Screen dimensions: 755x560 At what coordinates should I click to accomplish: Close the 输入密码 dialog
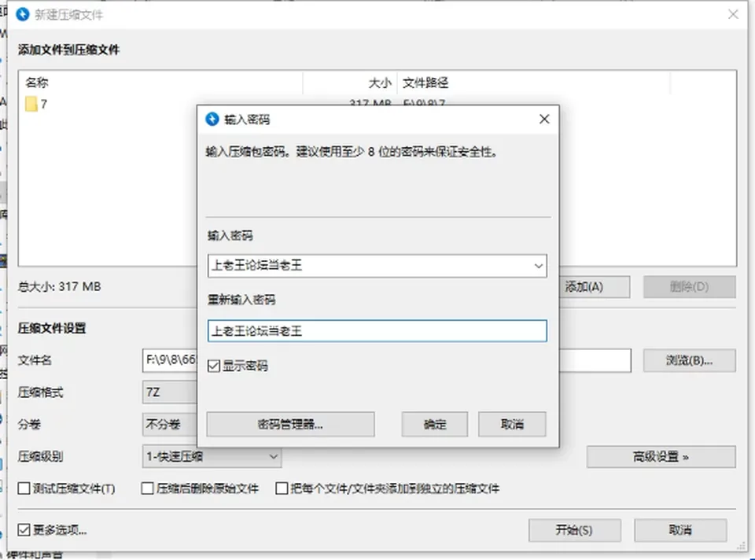[544, 119]
